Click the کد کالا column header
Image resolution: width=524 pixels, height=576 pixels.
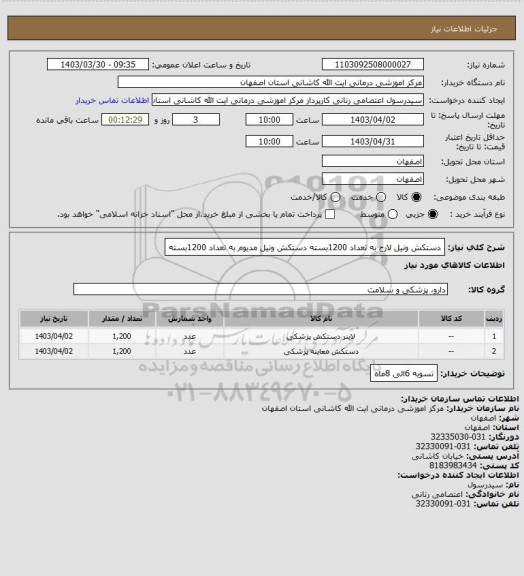(x=451, y=318)
